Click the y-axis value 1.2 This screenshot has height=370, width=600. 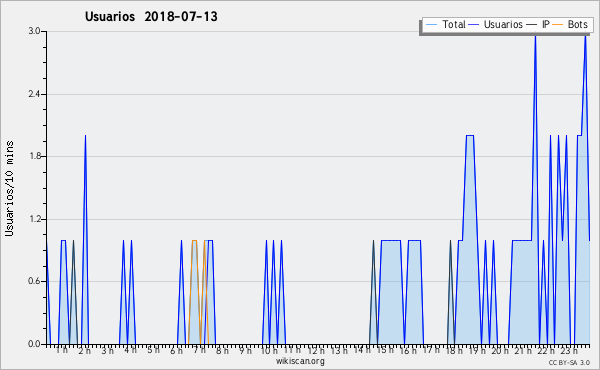[34, 219]
